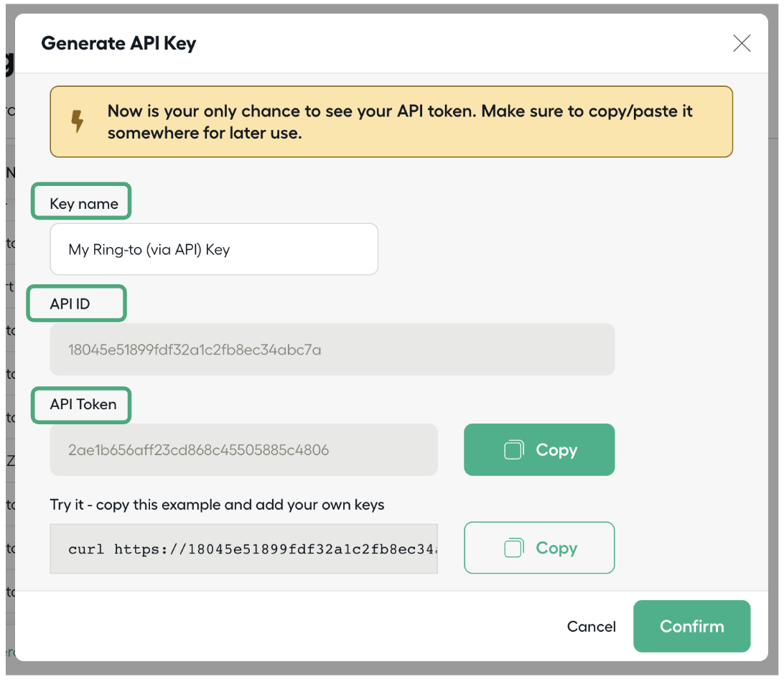Click the curl example code field
Screen dimensions: 784x682
(x=244, y=548)
